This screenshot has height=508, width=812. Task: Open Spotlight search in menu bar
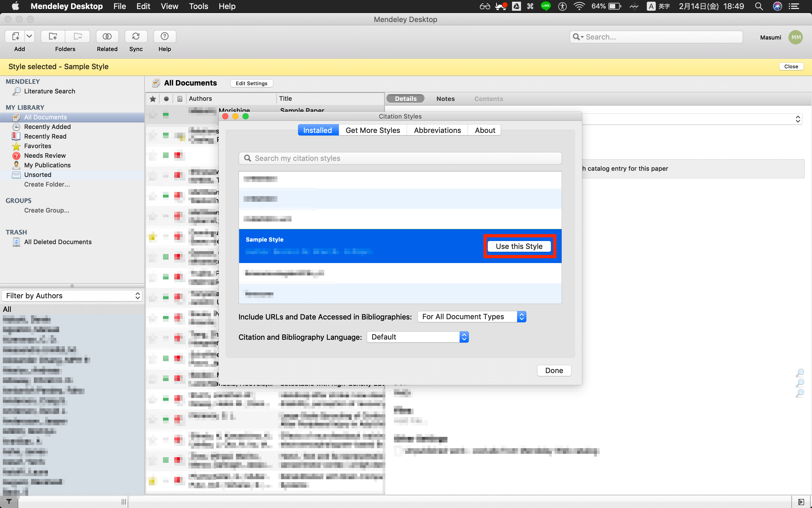pyautogui.click(x=759, y=6)
